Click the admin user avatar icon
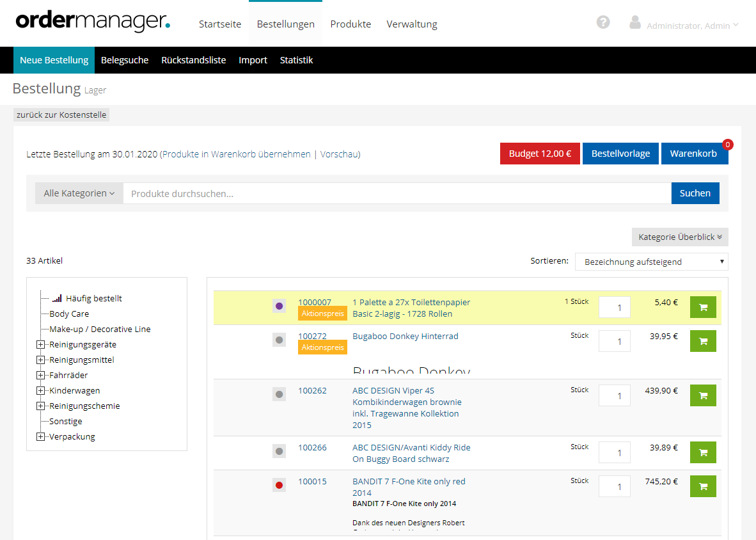Screen dimensions: 756x540 tap(634, 22)
